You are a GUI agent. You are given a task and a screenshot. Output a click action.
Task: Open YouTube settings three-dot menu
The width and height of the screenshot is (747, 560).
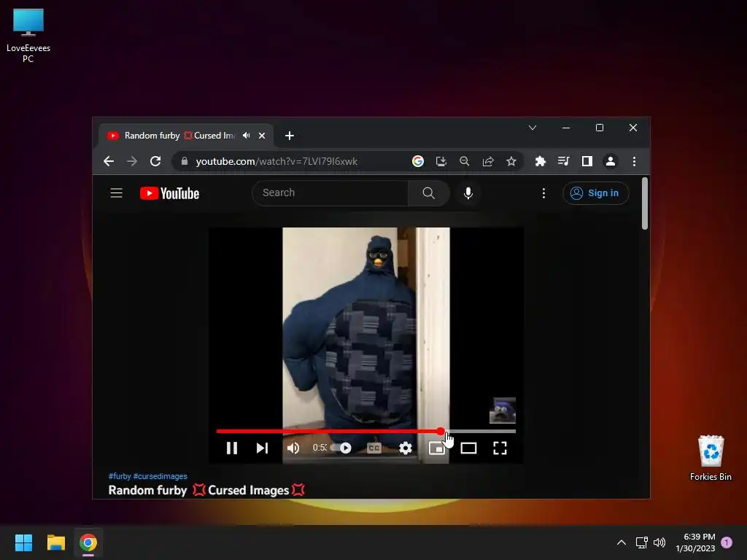click(x=543, y=192)
